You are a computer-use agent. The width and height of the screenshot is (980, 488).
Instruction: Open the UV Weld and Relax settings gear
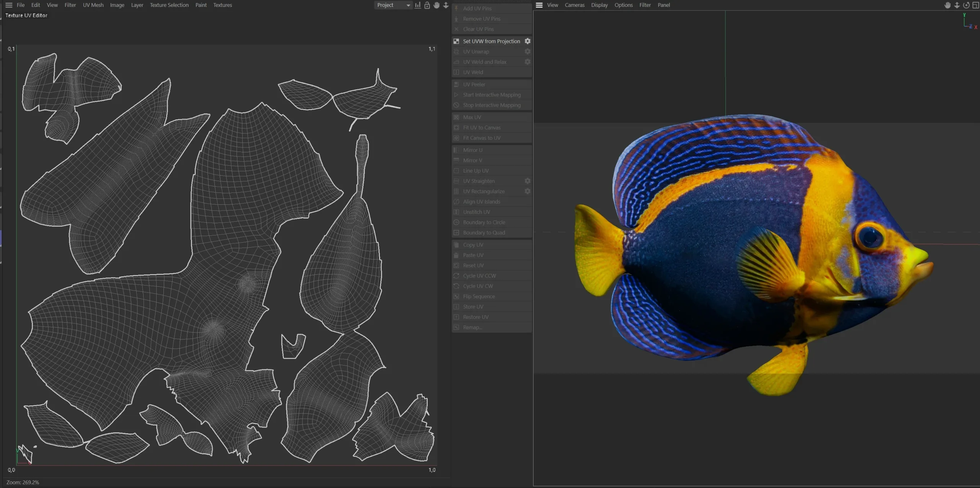pyautogui.click(x=528, y=62)
